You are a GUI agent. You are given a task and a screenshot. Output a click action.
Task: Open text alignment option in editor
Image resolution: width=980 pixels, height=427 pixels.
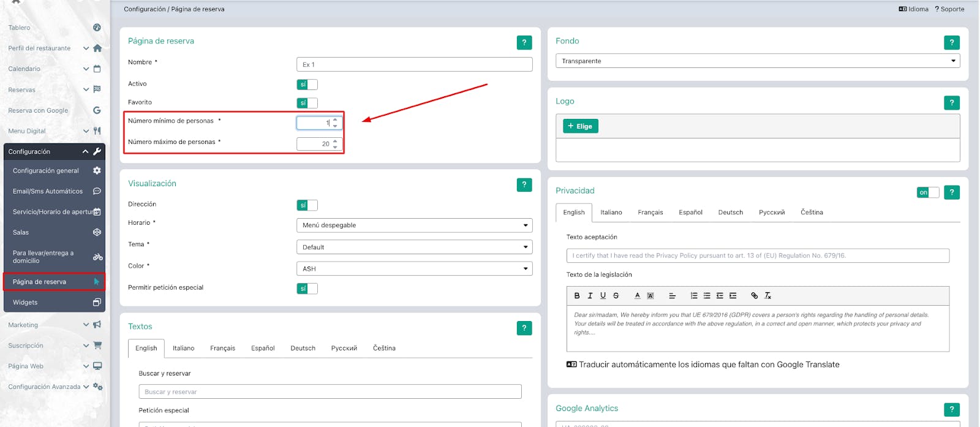(672, 296)
